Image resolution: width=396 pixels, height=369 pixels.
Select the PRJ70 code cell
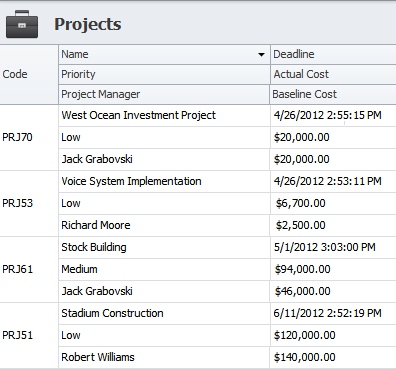[x=29, y=137]
